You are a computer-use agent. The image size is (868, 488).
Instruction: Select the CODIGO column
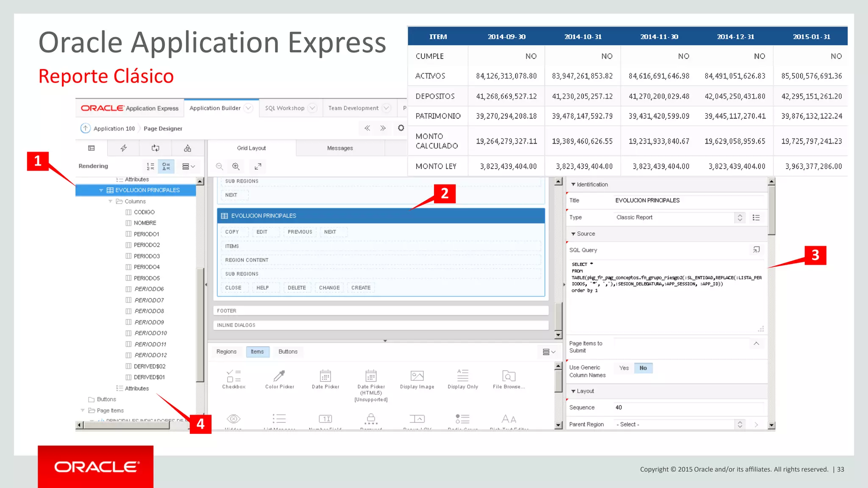(144, 212)
